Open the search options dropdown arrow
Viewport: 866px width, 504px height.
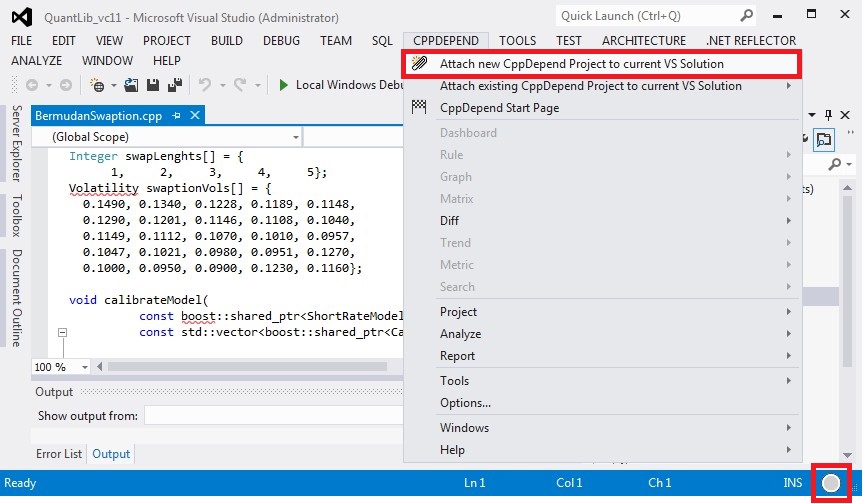(848, 165)
